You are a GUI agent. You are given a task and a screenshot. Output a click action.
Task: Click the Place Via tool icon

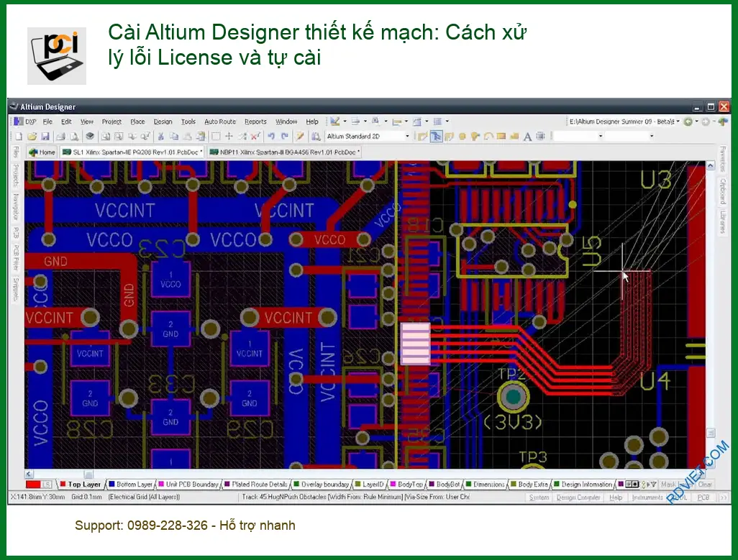coord(475,137)
